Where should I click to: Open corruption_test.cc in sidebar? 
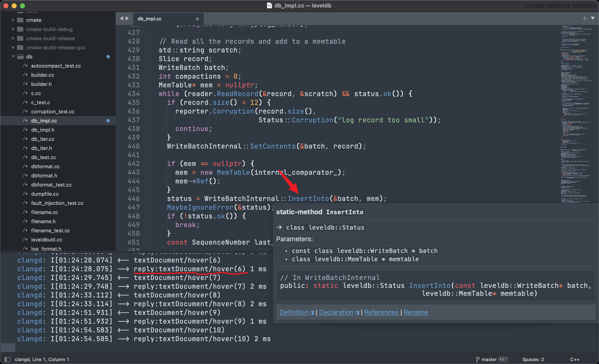(x=52, y=112)
